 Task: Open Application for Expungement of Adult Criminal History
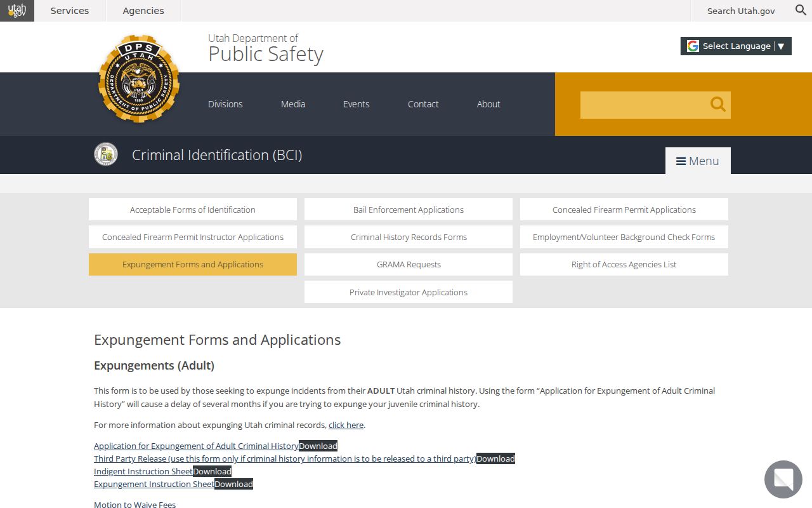pyautogui.click(x=196, y=446)
